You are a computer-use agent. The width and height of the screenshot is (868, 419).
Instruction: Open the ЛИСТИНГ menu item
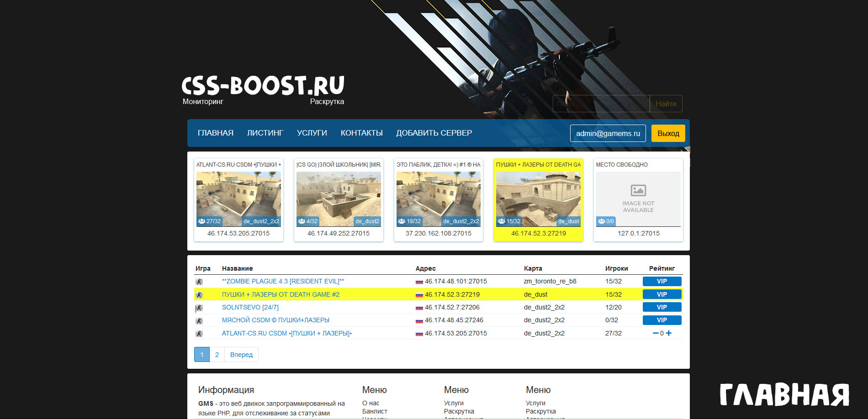265,133
